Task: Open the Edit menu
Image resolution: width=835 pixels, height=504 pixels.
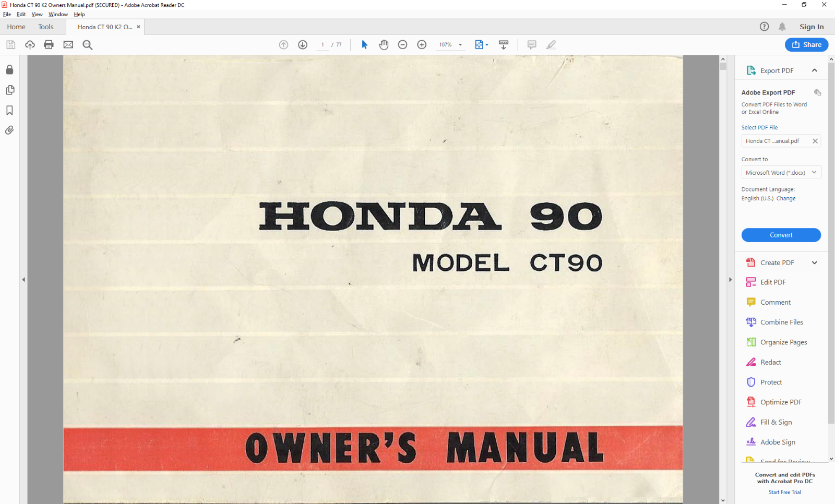Action: (21, 15)
